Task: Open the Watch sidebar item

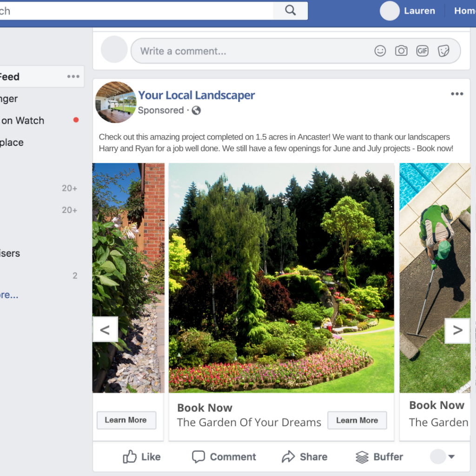Action: pyautogui.click(x=22, y=120)
